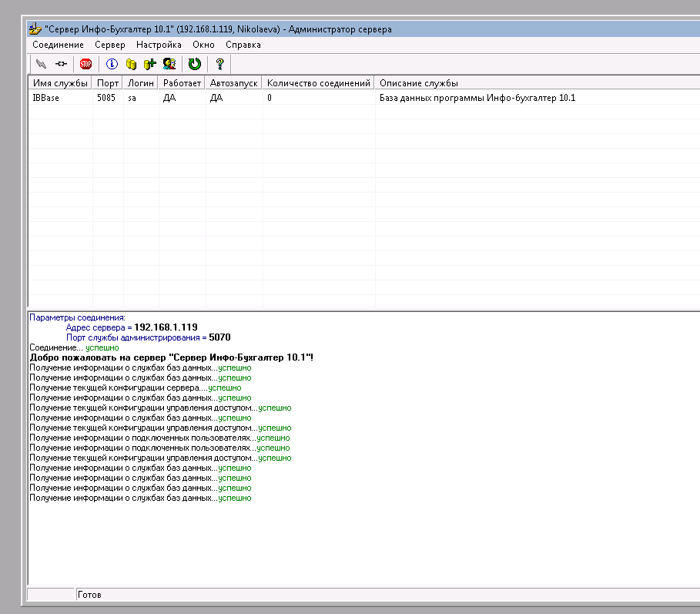This screenshot has width=700, height=614.
Task: Click the green refresh arrow icon
Action: pos(195,64)
